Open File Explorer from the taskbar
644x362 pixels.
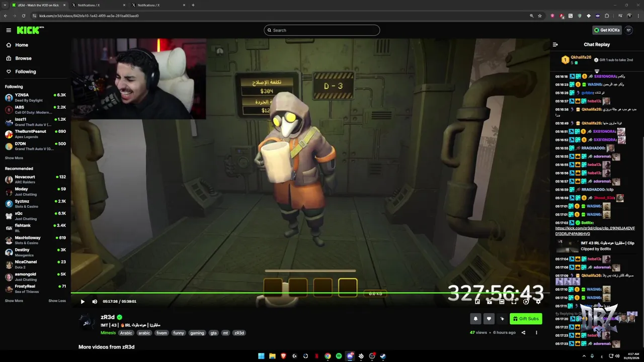[272, 356]
